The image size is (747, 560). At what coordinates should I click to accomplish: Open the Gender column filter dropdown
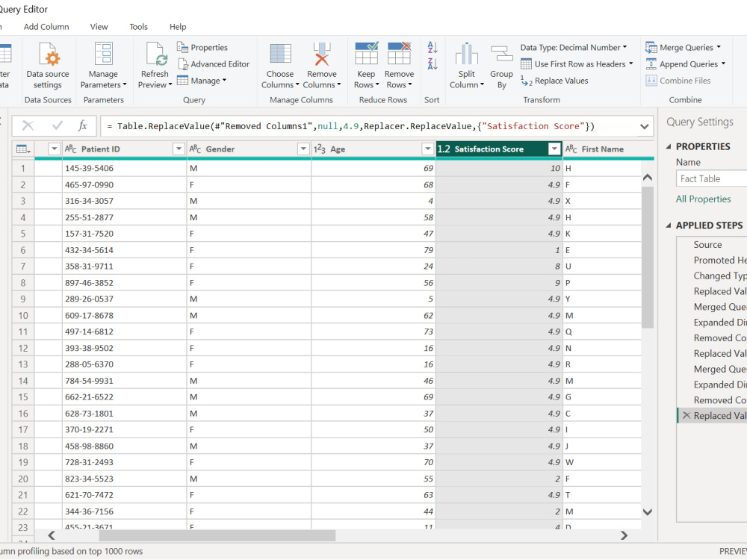click(303, 149)
